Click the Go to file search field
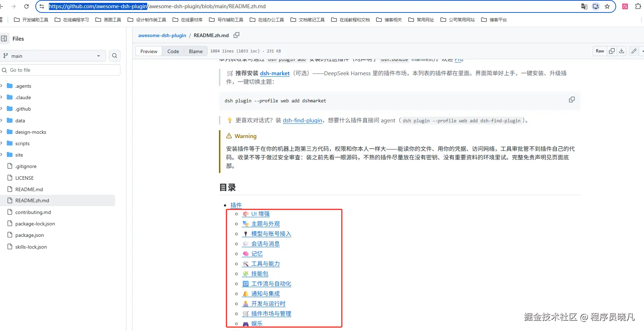The width and height of the screenshot is (644, 331). pos(60,70)
